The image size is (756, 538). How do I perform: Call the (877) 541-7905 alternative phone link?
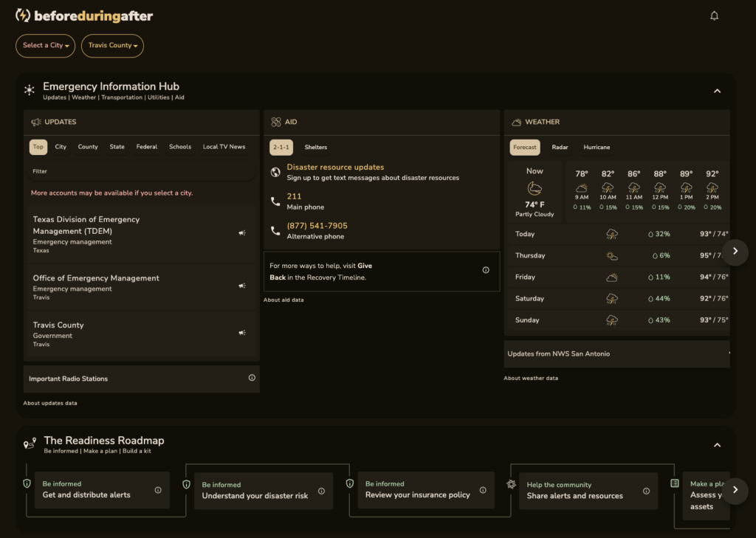pyautogui.click(x=317, y=226)
